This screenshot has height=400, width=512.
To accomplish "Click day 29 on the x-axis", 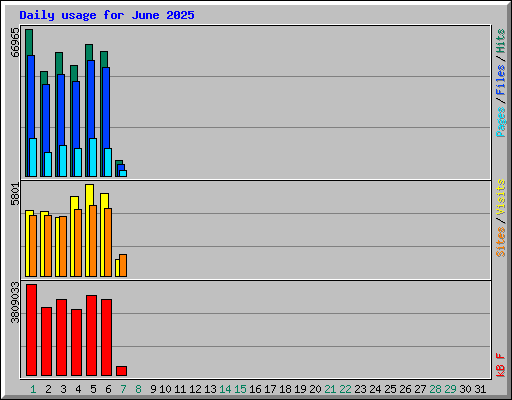I will [x=450, y=389].
